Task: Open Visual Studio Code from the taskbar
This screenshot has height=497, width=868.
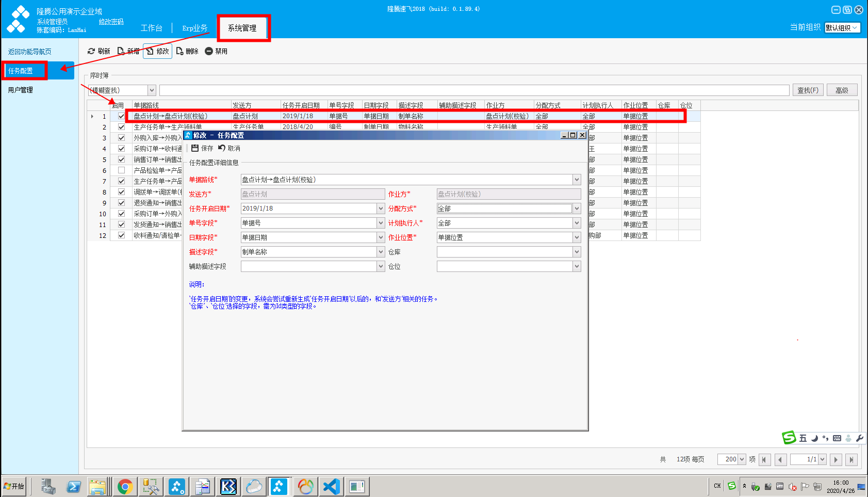Action: [331, 486]
